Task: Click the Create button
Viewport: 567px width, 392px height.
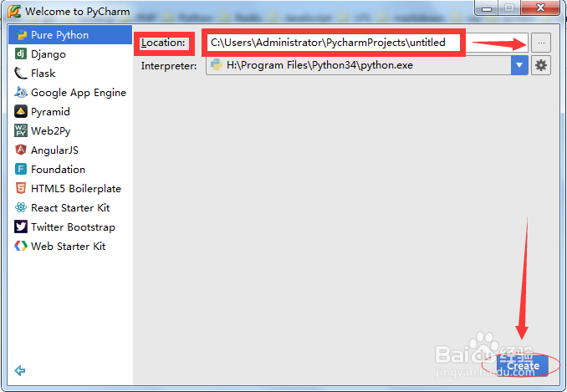Action: coord(523,365)
